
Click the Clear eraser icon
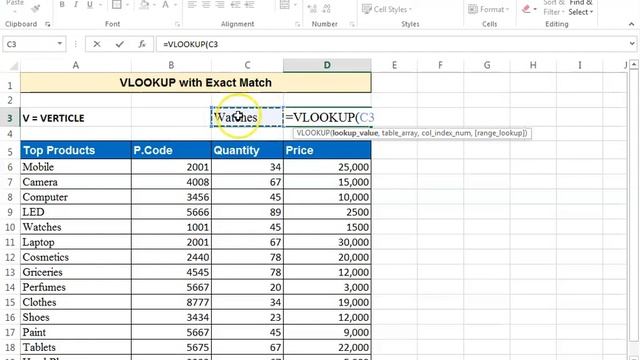526,9
